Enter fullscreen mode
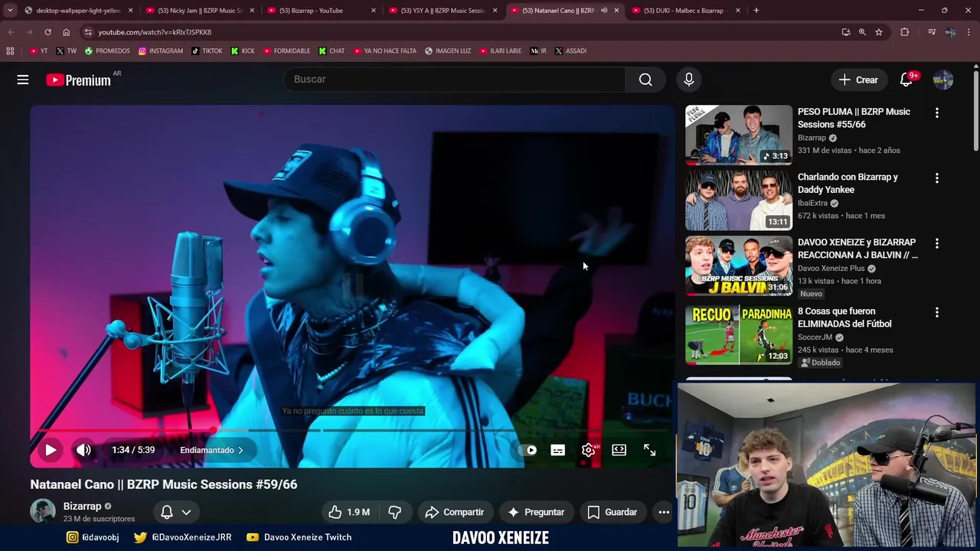The height and width of the screenshot is (551, 980). point(649,450)
